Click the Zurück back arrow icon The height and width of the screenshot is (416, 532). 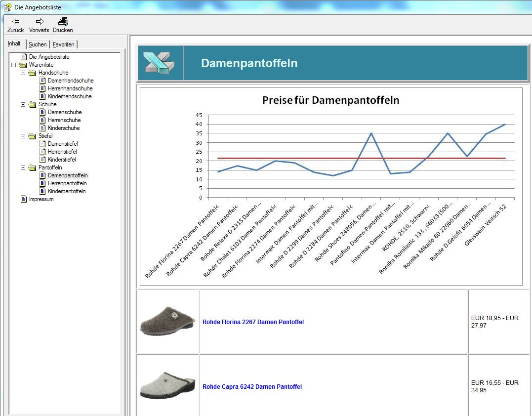(x=15, y=22)
